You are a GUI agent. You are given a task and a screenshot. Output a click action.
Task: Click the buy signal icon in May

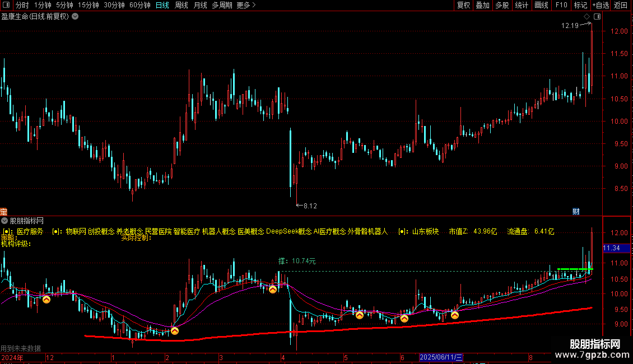click(x=359, y=315)
